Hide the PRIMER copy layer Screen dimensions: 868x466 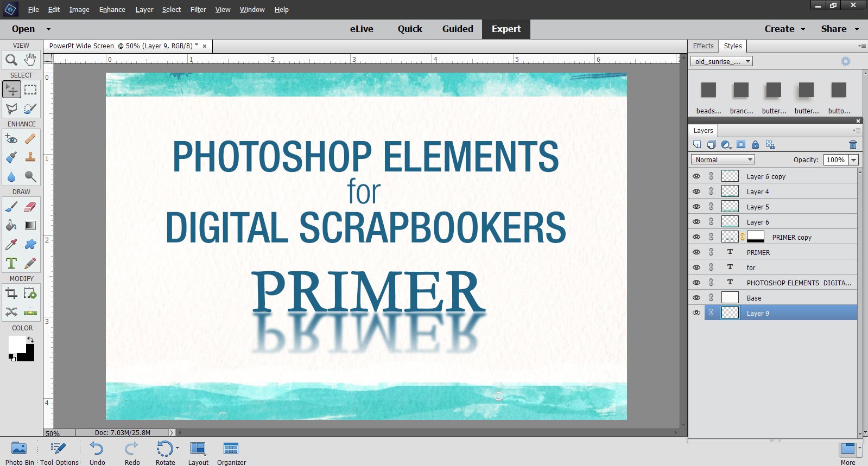click(696, 237)
